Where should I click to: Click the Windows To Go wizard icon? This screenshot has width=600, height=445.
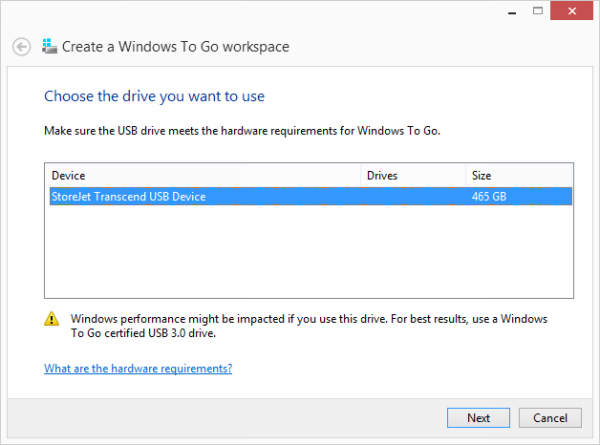(x=49, y=46)
